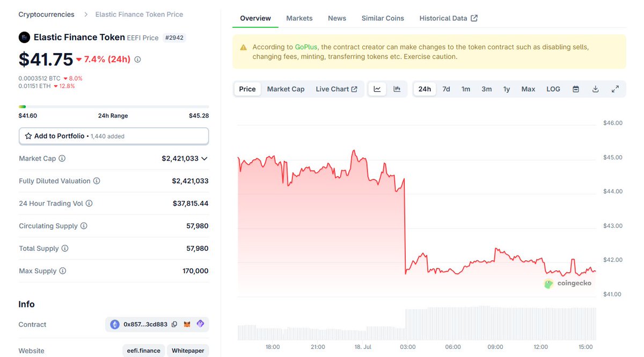The height and width of the screenshot is (357, 644).
Task: Click the external link icon by Historical Data
Action: point(474,18)
